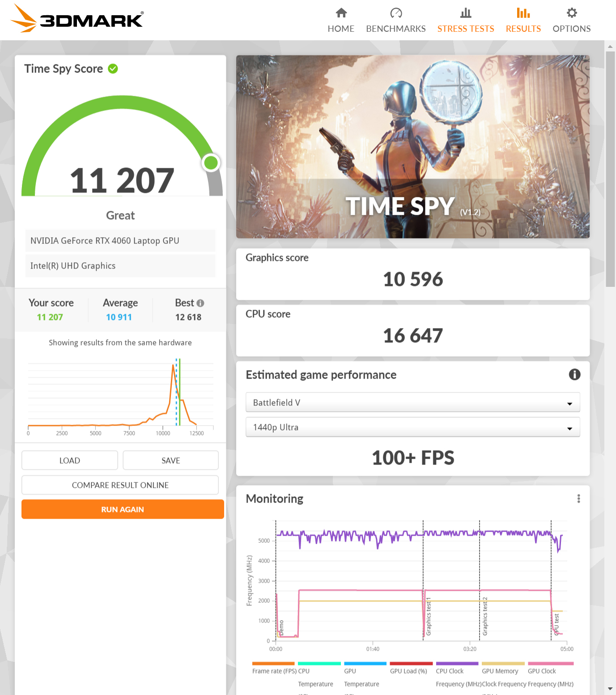The width and height of the screenshot is (616, 695).
Task: Click the Your score value 11 207
Action: tap(50, 317)
